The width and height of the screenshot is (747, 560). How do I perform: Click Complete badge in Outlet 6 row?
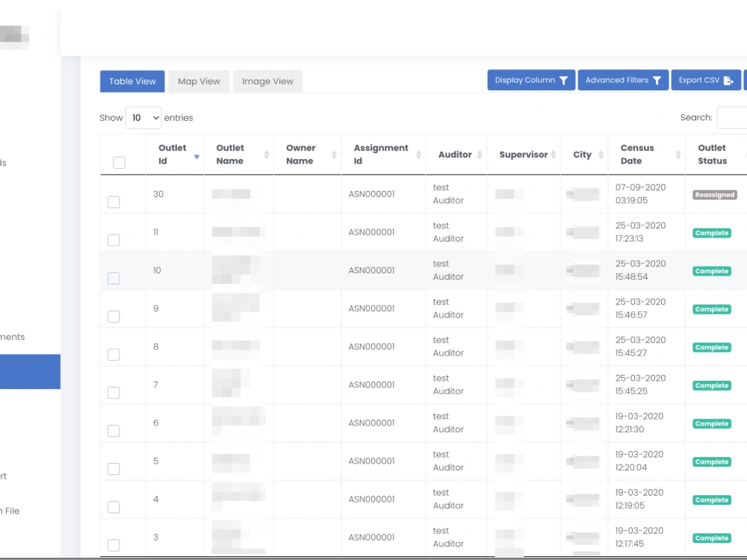pyautogui.click(x=712, y=423)
